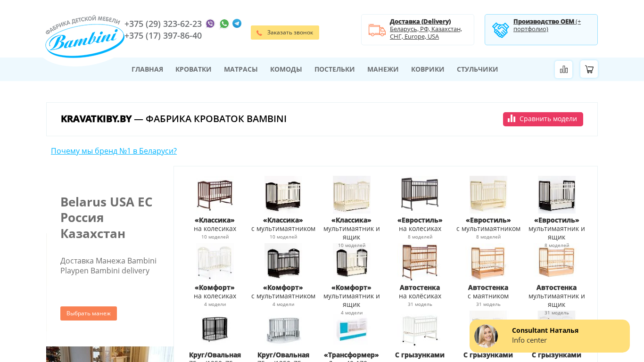Open Viber chat icon next to phone number
Viewport: 644px width, 362px height.
pos(210,24)
